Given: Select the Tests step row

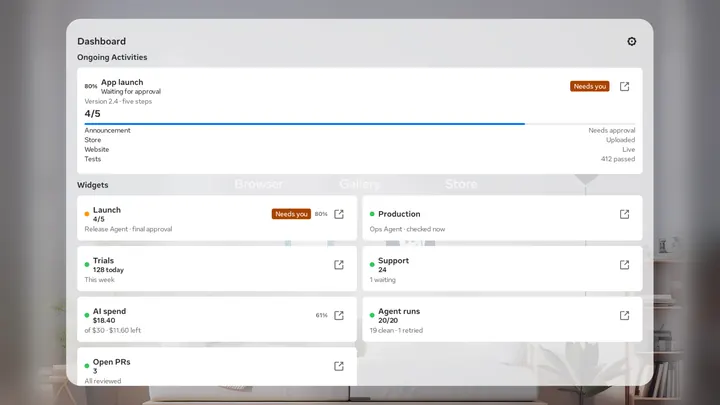Looking at the screenshot, I should [x=360, y=159].
